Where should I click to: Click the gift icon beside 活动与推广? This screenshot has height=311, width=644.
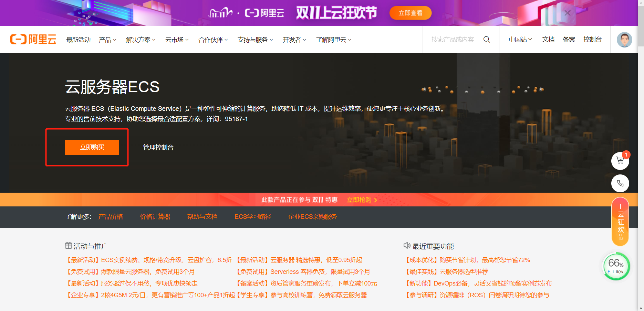[69, 246]
